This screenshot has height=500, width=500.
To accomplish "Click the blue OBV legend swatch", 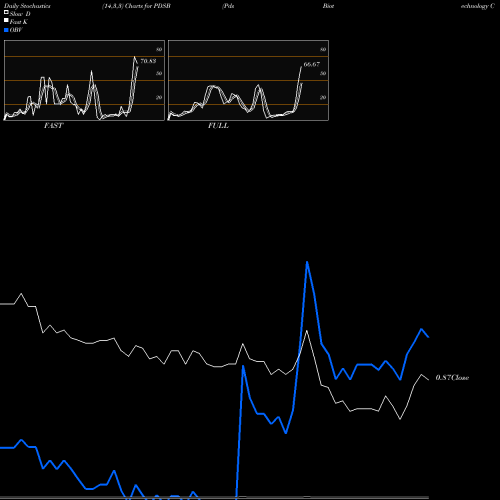I will click(x=6, y=30).
